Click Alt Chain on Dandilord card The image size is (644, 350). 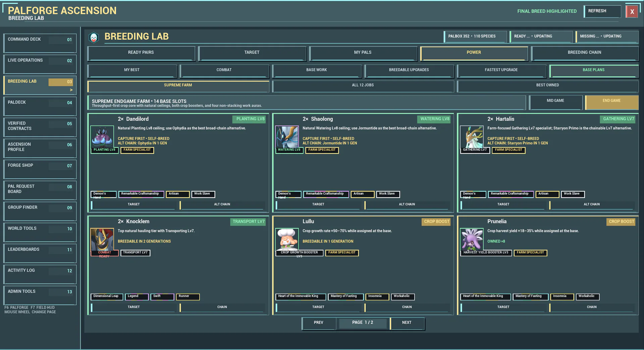point(222,205)
